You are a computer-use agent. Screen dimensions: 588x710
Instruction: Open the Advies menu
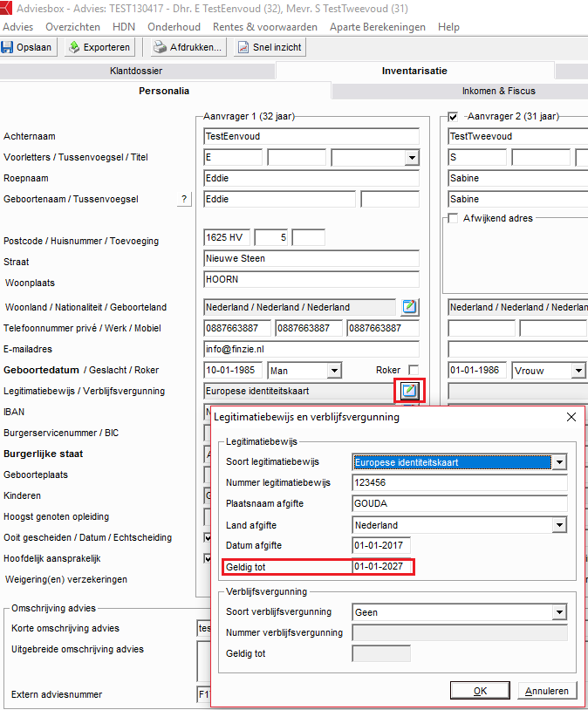[17, 27]
